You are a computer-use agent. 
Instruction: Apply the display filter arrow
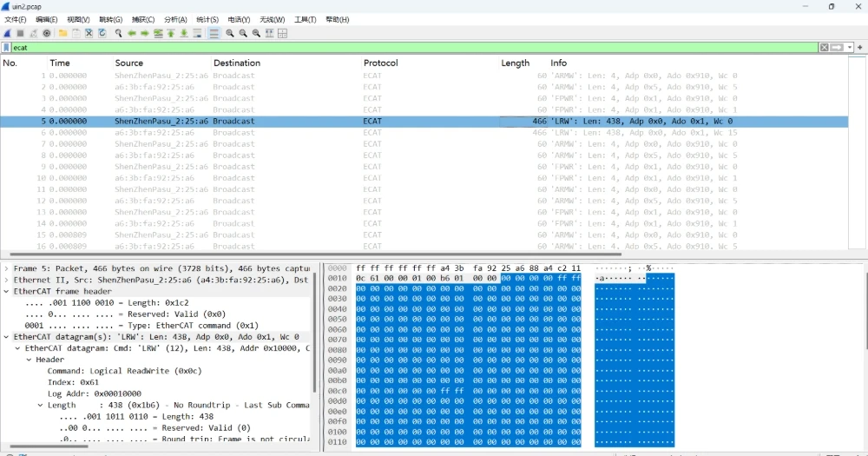[837, 48]
